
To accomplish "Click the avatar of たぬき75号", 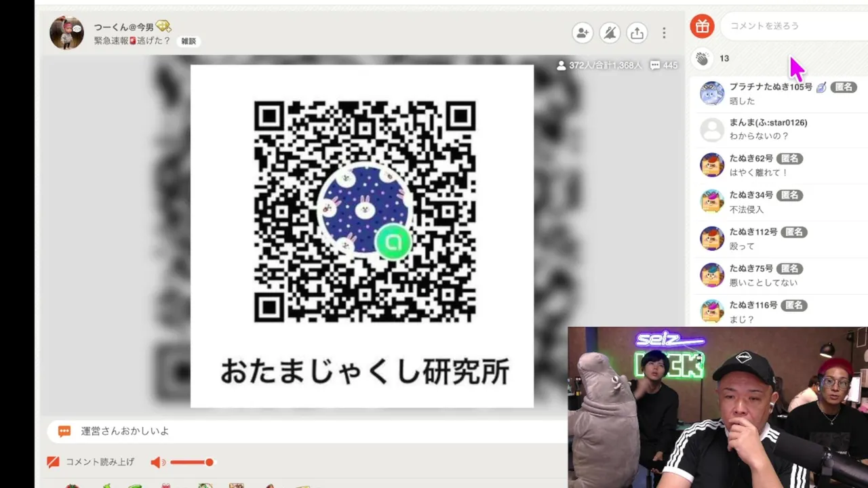I will [x=712, y=274].
